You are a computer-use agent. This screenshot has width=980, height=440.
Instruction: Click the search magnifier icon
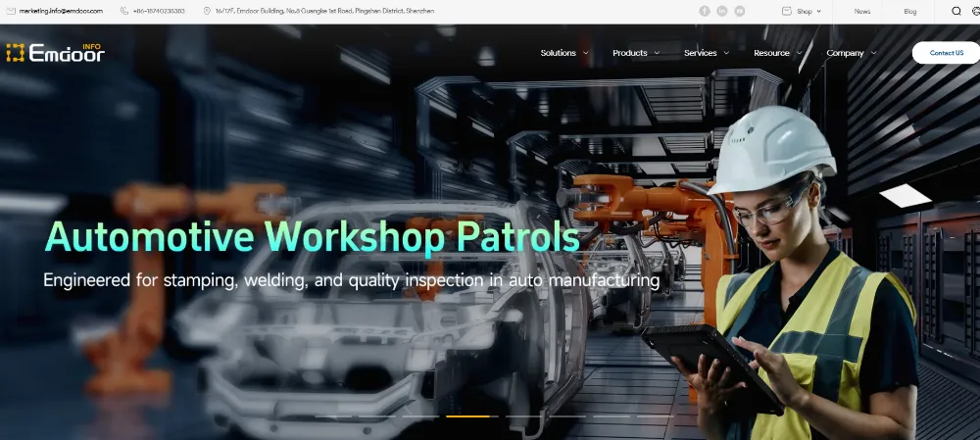tap(956, 11)
